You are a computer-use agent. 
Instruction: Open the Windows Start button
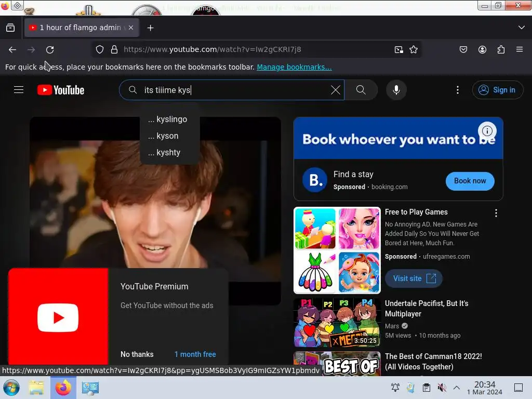pos(11,388)
